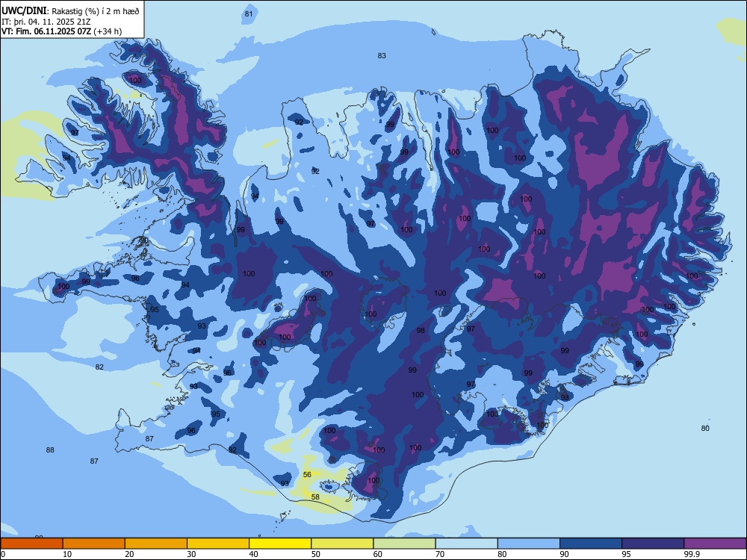Image resolution: width=747 pixels, height=560 pixels.
Task: Pick the light green 60–70 legend swatch
Action: point(404,544)
